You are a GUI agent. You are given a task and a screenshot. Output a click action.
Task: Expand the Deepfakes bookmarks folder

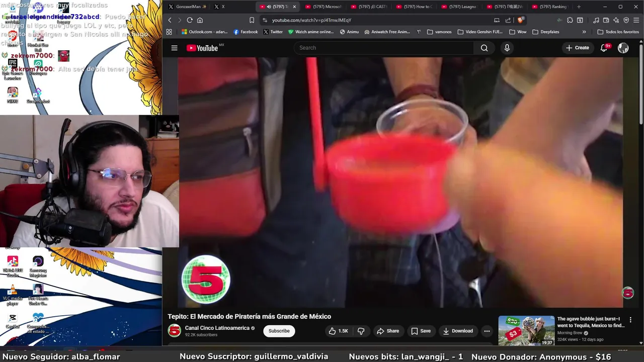pyautogui.click(x=546, y=32)
